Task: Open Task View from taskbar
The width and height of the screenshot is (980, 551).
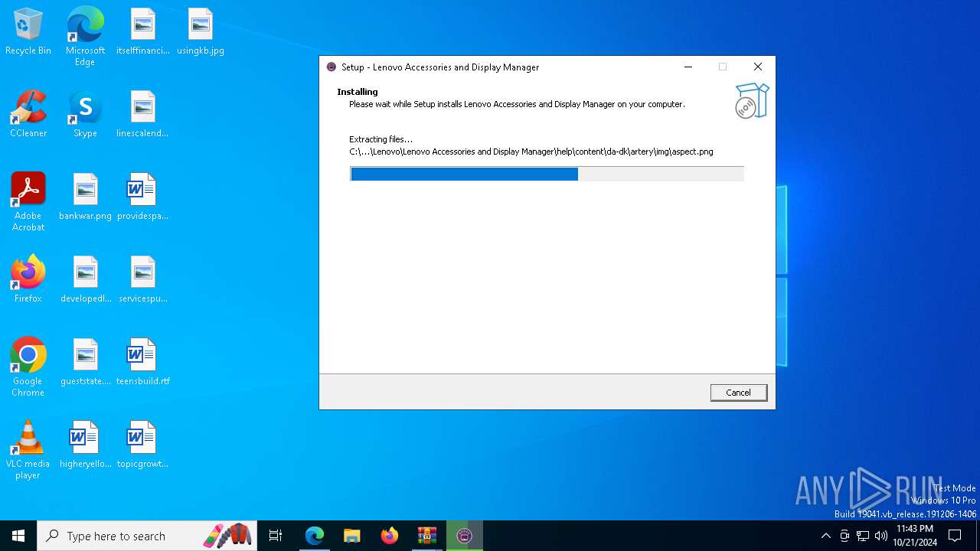Action: pyautogui.click(x=276, y=536)
